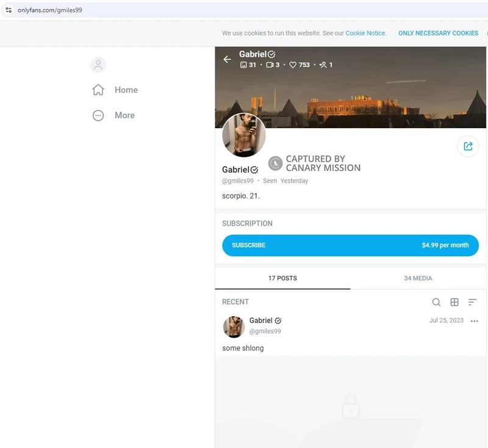Click Only Necessary Cookies button

tap(438, 34)
